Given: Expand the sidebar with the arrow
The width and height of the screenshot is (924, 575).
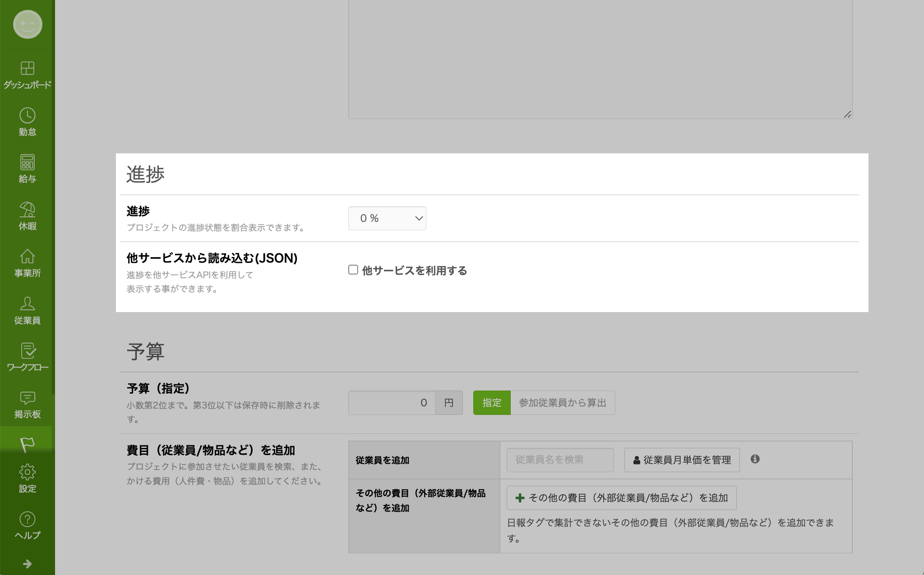Looking at the screenshot, I should [27, 564].
